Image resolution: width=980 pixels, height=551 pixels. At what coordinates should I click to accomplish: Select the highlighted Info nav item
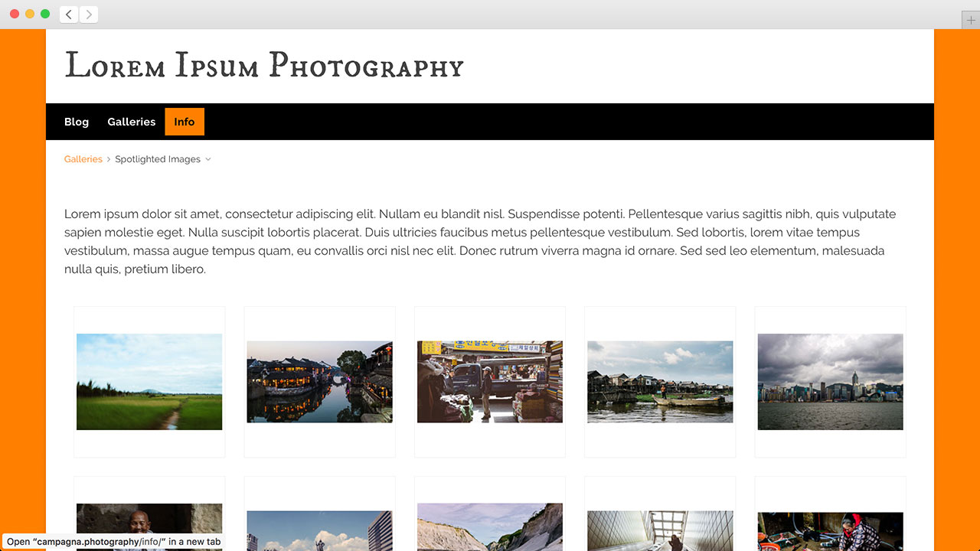click(185, 122)
